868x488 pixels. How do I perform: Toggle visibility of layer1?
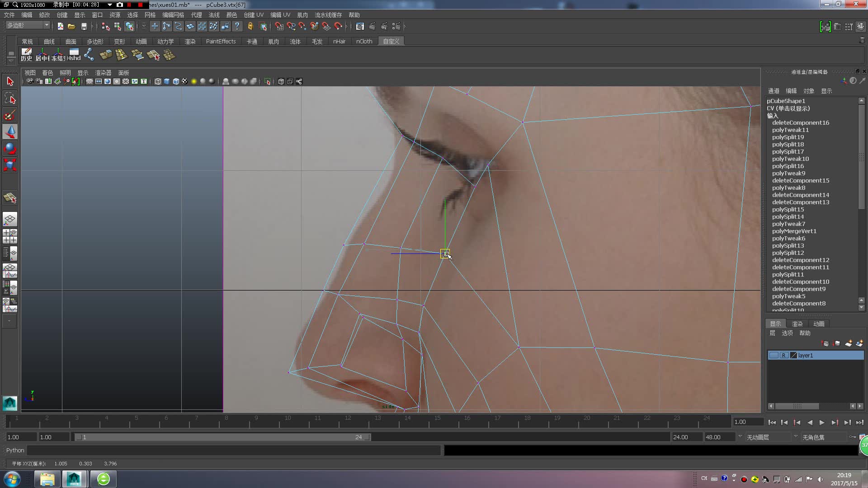tap(772, 355)
